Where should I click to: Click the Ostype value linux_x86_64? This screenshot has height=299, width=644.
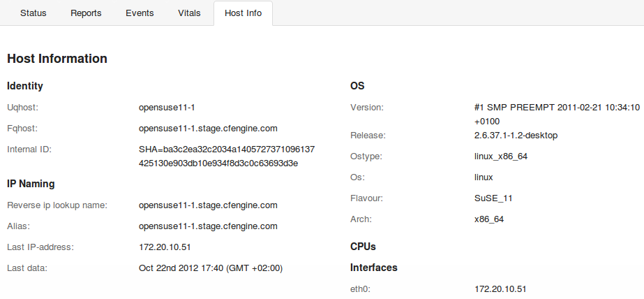pos(500,156)
